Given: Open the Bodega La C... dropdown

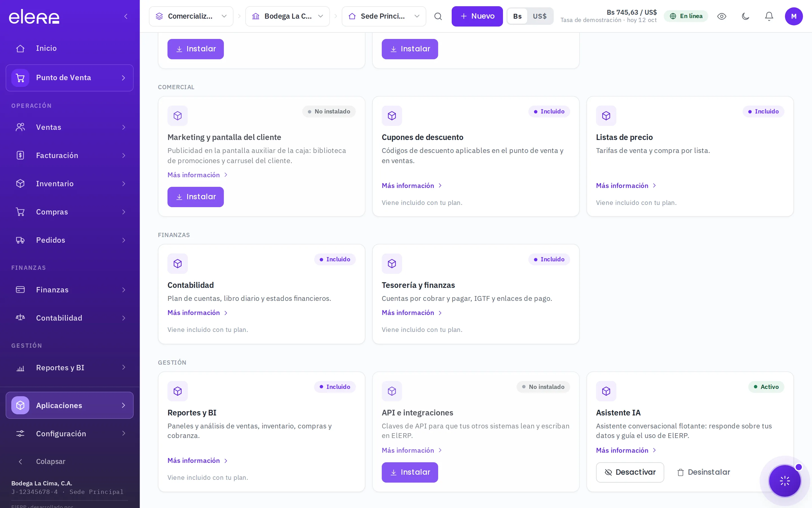Looking at the screenshot, I should click(x=288, y=16).
